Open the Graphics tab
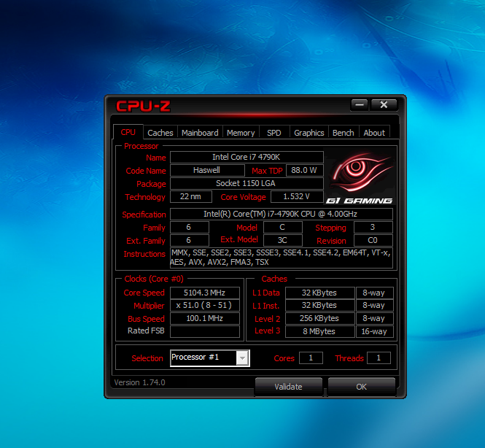Viewport: 485px width, 448px height. click(309, 133)
